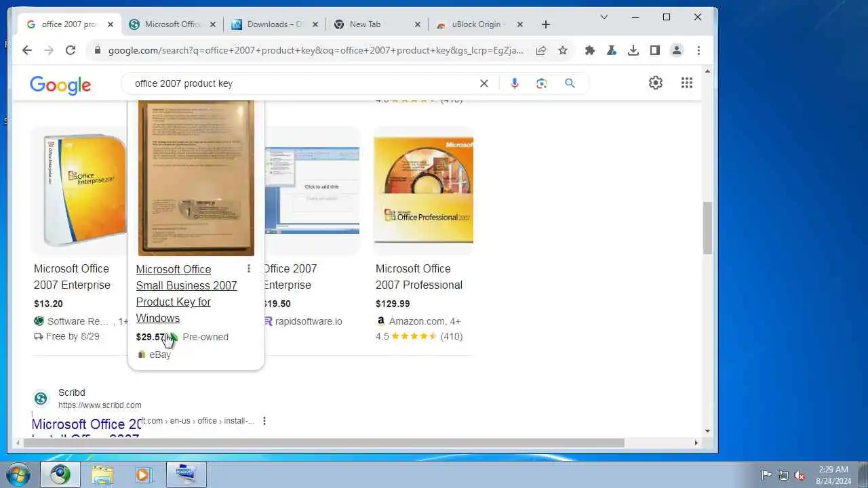Click the Office Professional 2007 disc image
Viewport: 868px width, 488px height.
424,190
